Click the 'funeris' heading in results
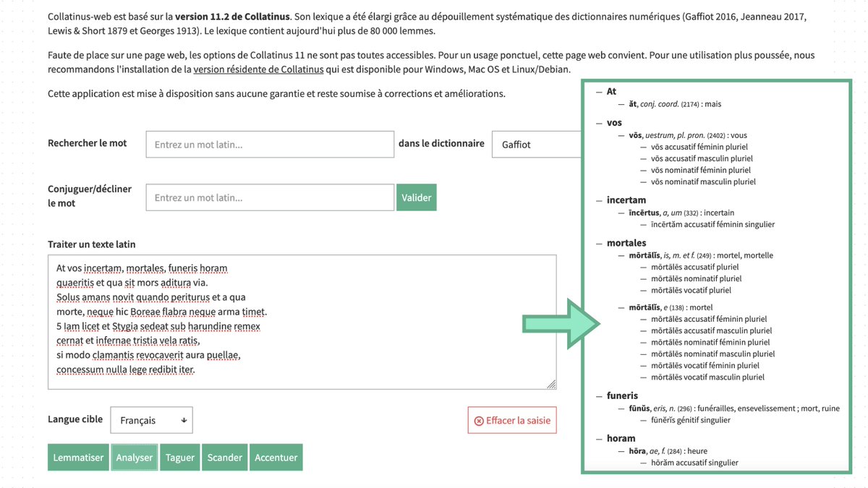Image resolution: width=868 pixels, height=488 pixels. click(x=622, y=395)
